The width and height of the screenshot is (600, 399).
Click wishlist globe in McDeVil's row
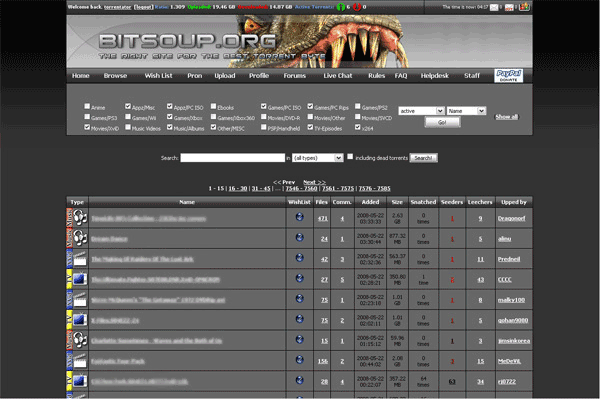[x=300, y=360]
